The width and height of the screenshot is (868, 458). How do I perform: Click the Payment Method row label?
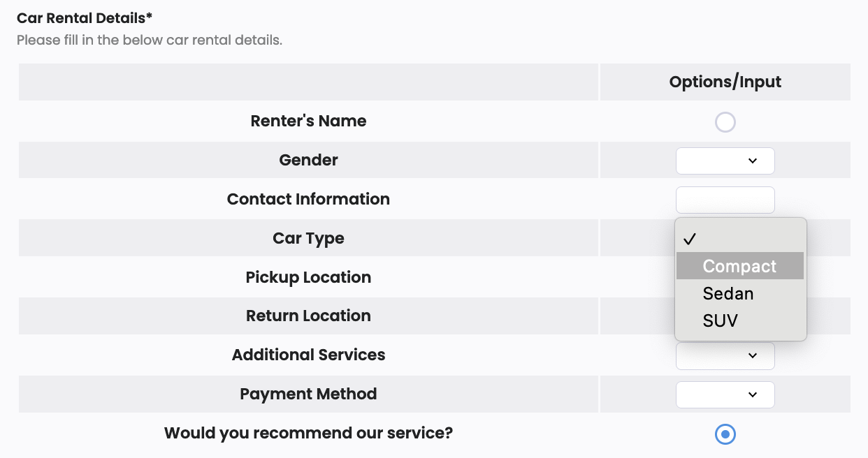tap(308, 394)
